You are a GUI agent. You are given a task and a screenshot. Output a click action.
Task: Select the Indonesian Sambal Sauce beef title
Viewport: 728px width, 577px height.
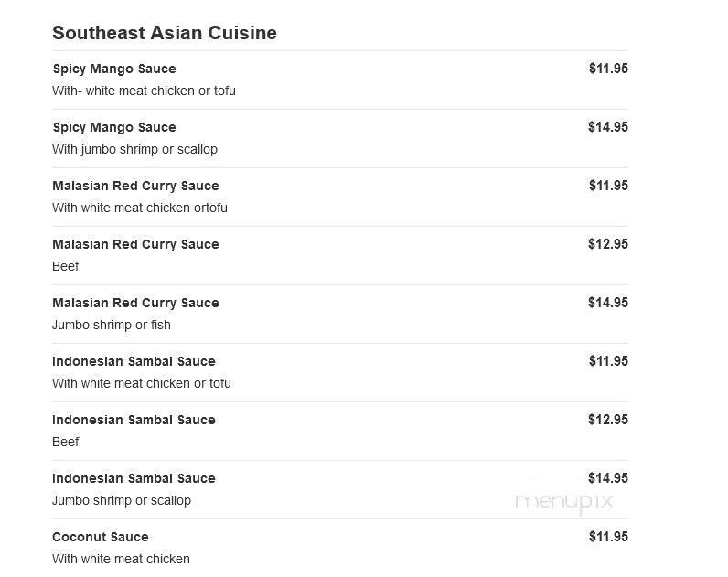134,420
